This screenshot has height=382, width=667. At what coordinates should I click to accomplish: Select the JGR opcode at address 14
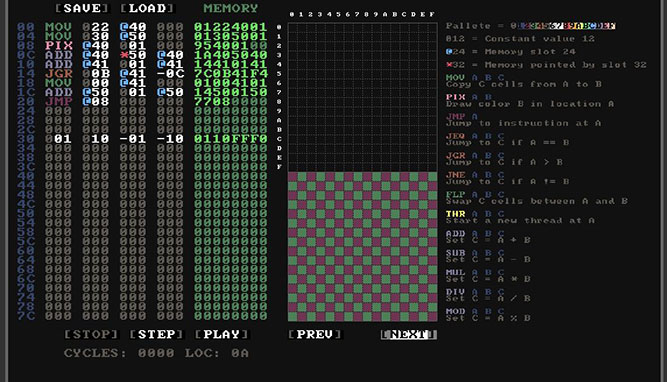(x=59, y=74)
